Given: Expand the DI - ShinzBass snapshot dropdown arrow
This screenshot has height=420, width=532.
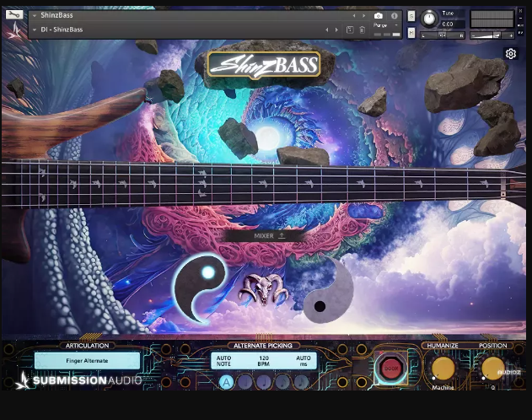Looking at the screenshot, I should (x=35, y=30).
